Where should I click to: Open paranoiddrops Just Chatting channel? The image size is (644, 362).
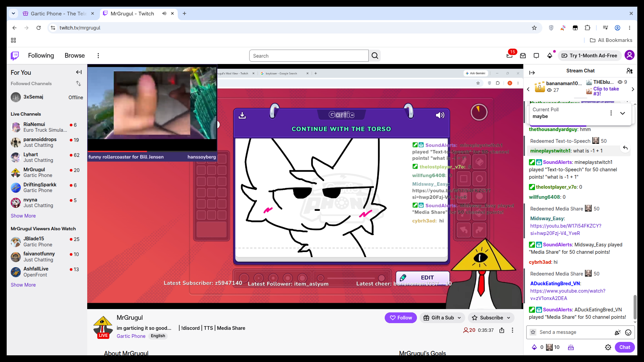[47, 142]
